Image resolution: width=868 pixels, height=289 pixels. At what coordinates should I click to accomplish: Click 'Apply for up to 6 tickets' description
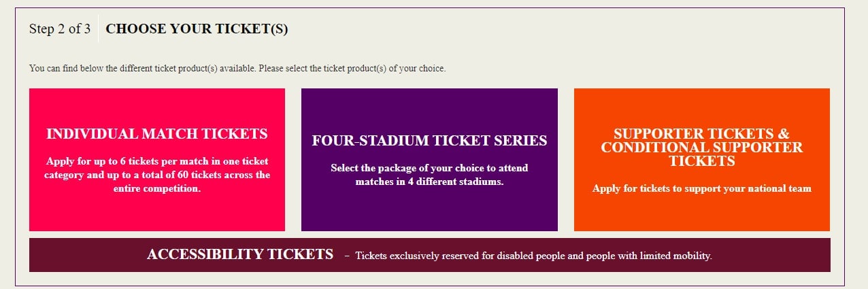pyautogui.click(x=157, y=161)
